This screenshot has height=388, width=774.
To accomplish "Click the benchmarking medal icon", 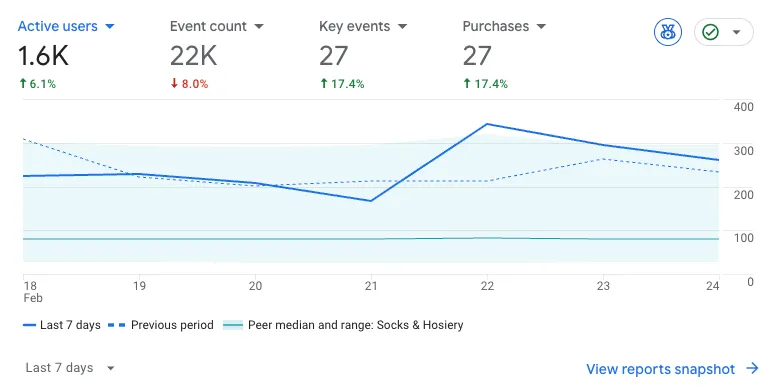I will coord(668,33).
